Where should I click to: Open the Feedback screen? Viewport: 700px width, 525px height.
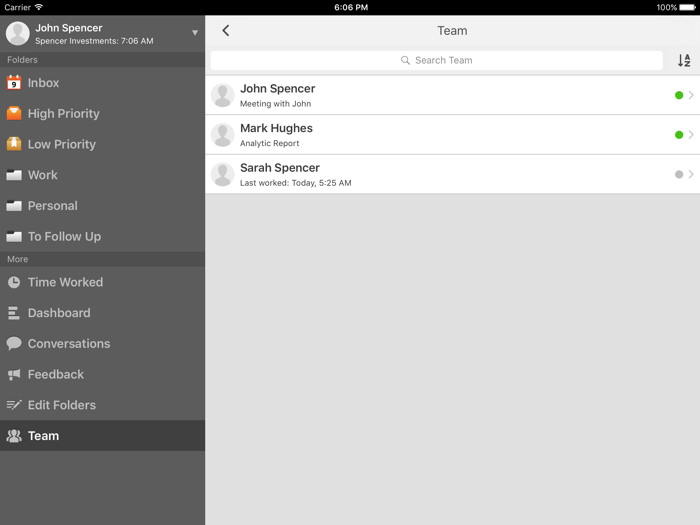pyautogui.click(x=102, y=375)
